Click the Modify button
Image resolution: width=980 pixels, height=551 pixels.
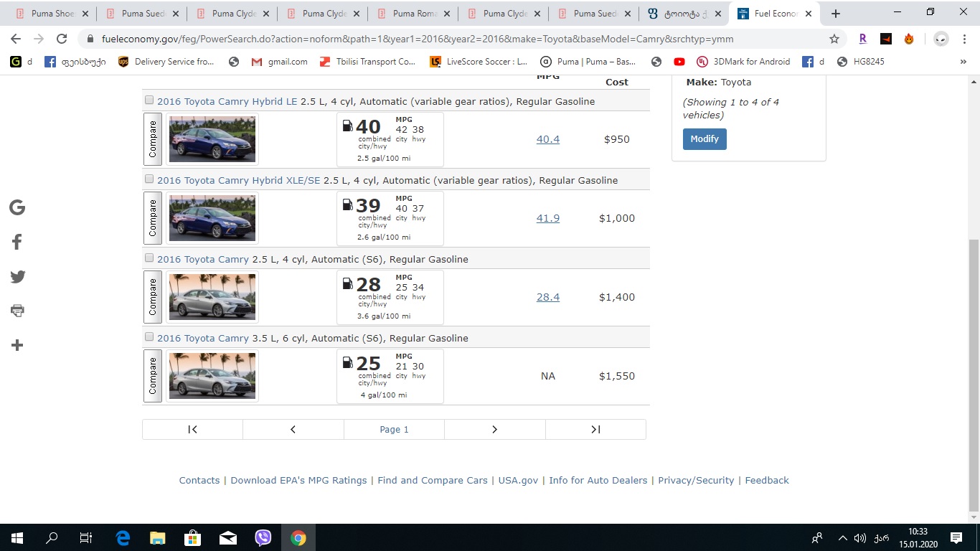[705, 139]
